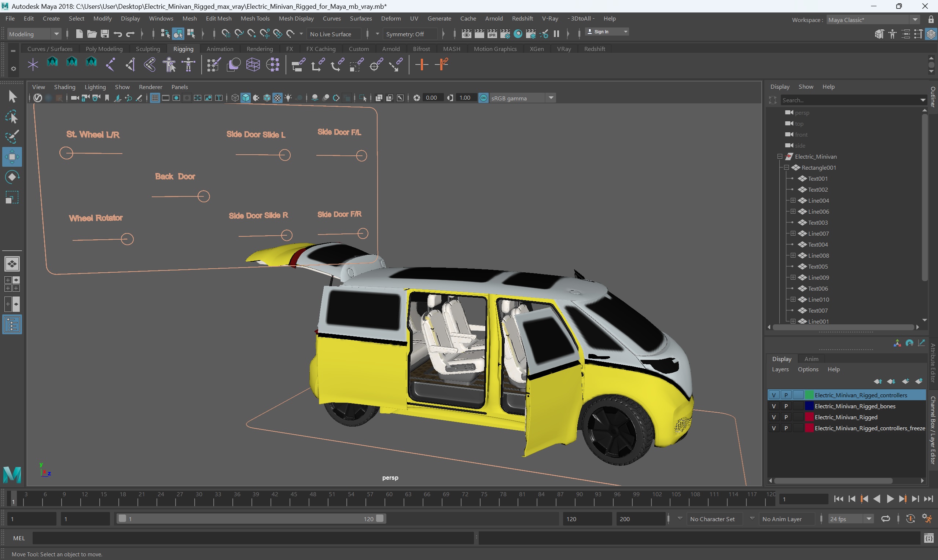Switch to the Animation shelf tab
938x560 pixels.
220,49
